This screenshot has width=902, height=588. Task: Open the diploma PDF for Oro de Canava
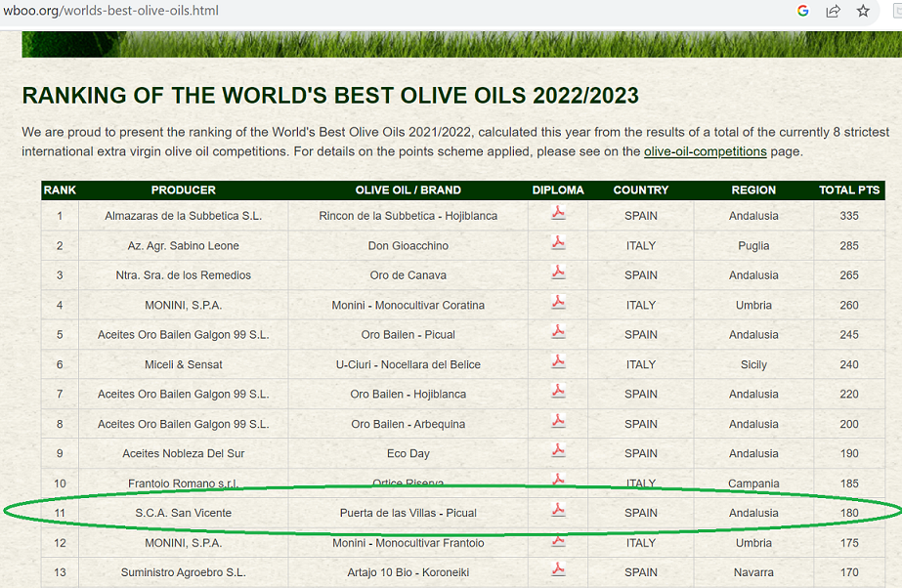pos(558,272)
